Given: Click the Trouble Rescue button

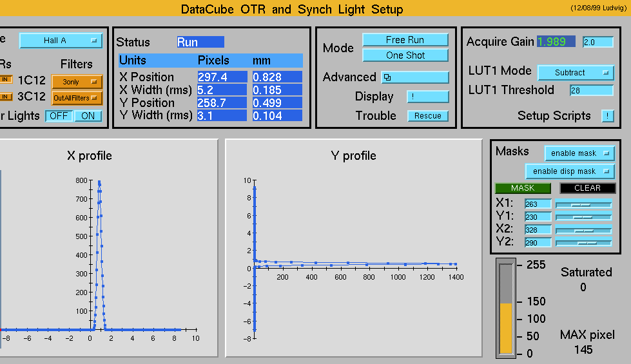Looking at the screenshot, I should point(427,116).
